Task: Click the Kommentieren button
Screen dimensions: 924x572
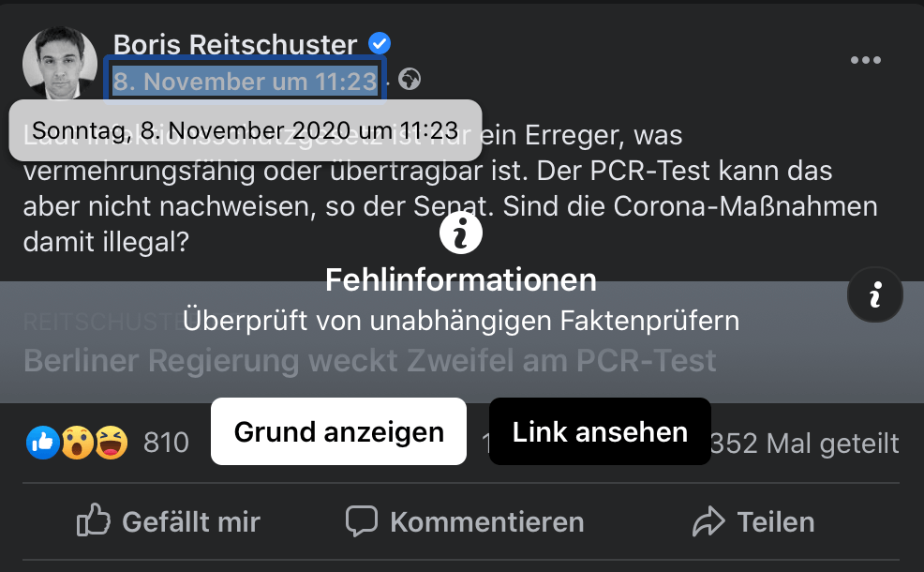Action: point(464,521)
